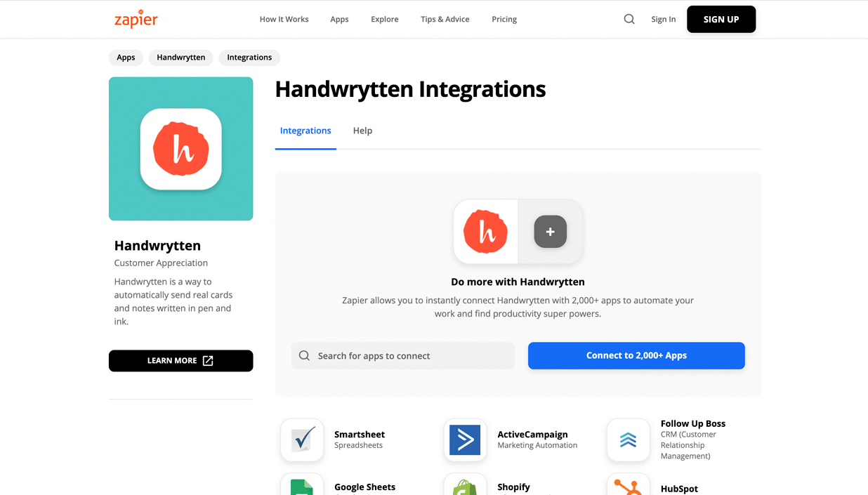The image size is (868, 495).
Task: Click the large Handwrytten app logo
Action: pyautogui.click(x=181, y=149)
